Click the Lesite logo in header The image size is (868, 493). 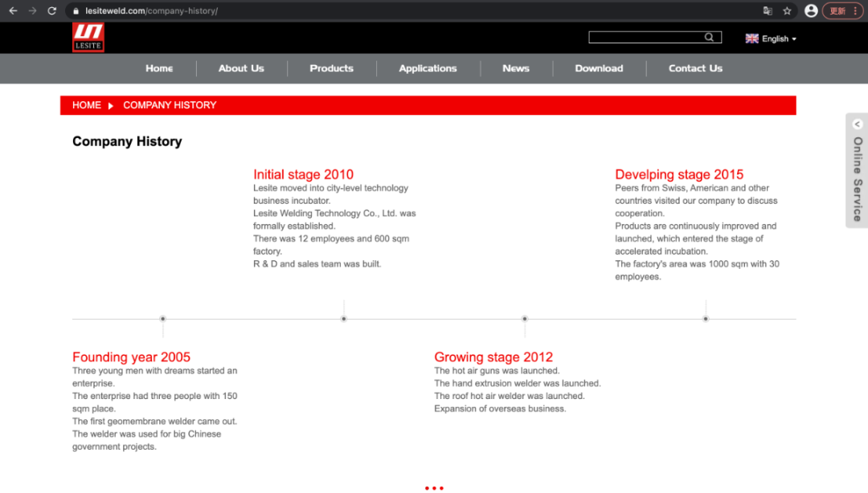pyautogui.click(x=88, y=38)
